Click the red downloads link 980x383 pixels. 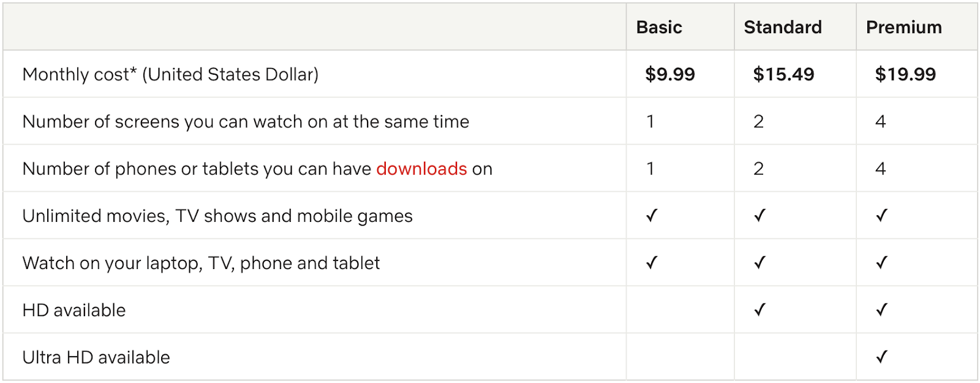[421, 169]
